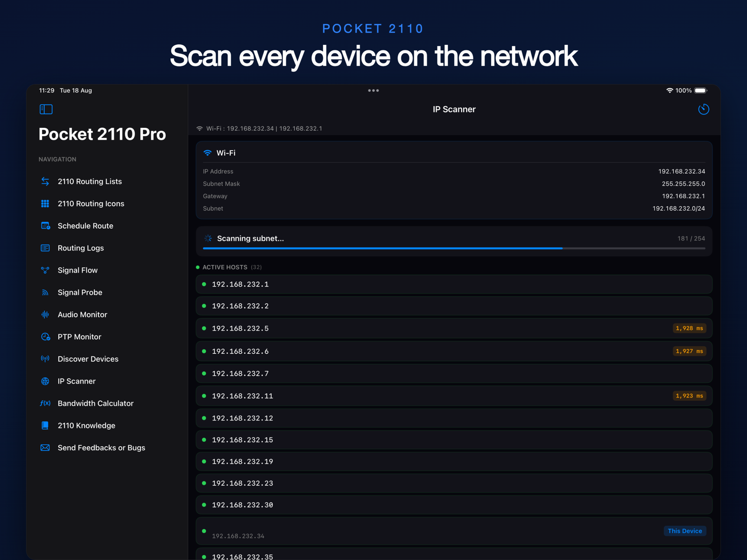Select host 192.168.232.30
The height and width of the screenshot is (560, 747).
pos(454,505)
